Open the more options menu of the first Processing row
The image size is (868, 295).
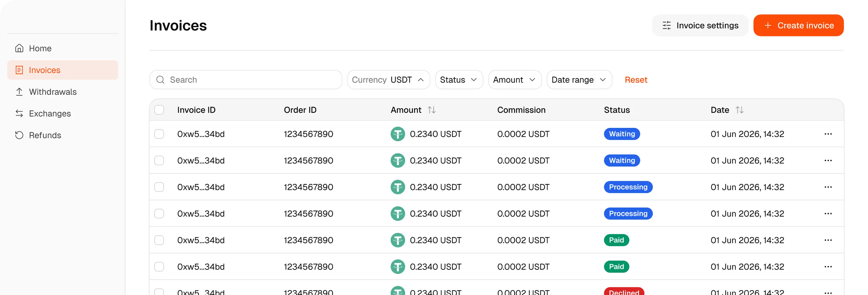click(828, 187)
